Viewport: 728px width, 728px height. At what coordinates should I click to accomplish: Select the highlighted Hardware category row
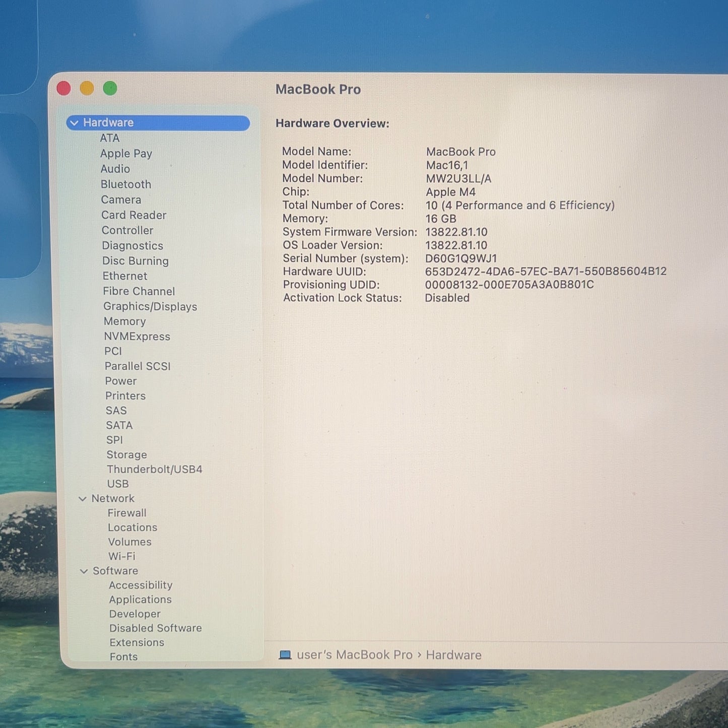pyautogui.click(x=158, y=123)
